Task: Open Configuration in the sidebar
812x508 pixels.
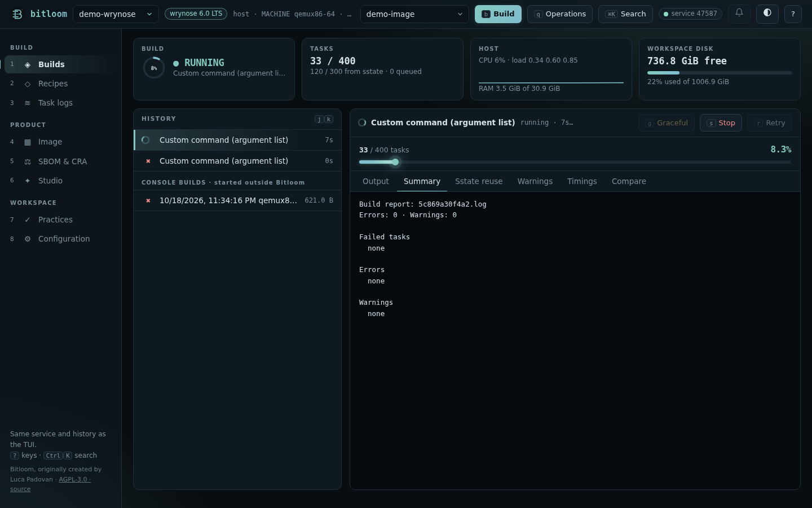Action: (61, 239)
